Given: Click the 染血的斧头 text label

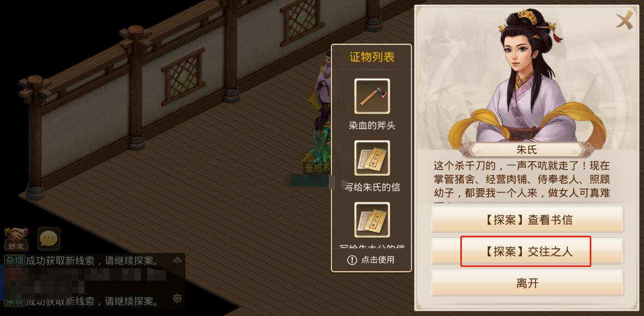Looking at the screenshot, I should coord(372,125).
